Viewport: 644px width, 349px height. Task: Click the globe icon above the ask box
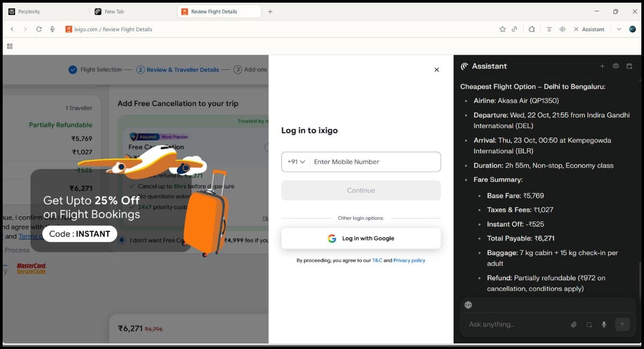[468, 305]
